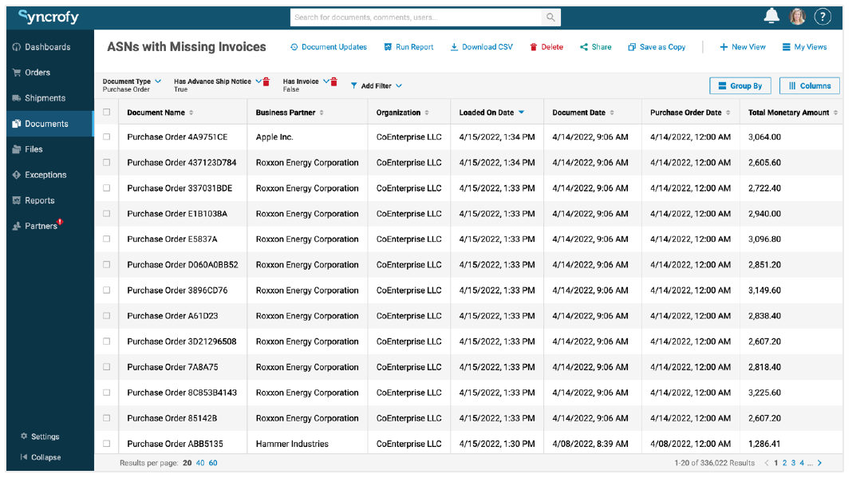Sort by Document Name column

(191, 113)
